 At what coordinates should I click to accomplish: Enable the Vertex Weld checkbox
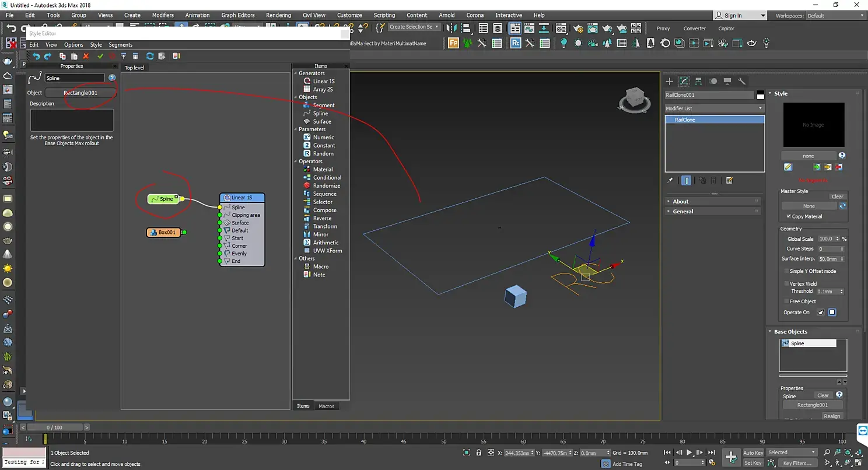786,284
